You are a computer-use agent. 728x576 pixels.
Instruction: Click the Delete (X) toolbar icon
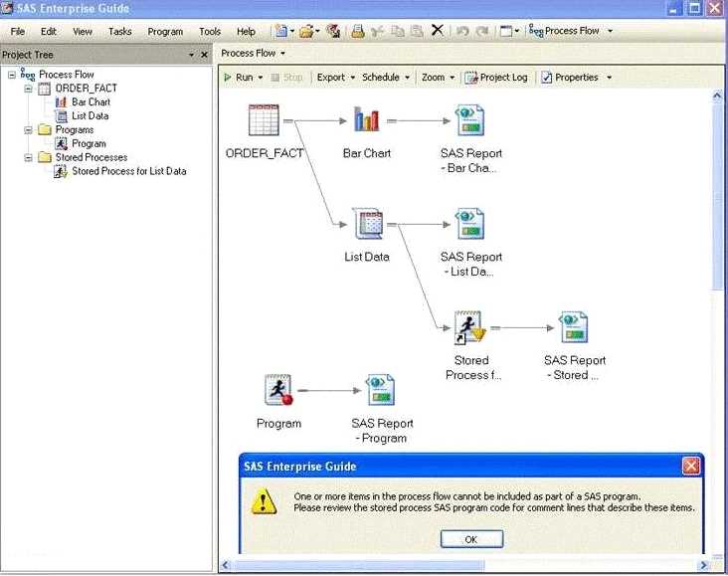tap(438, 31)
